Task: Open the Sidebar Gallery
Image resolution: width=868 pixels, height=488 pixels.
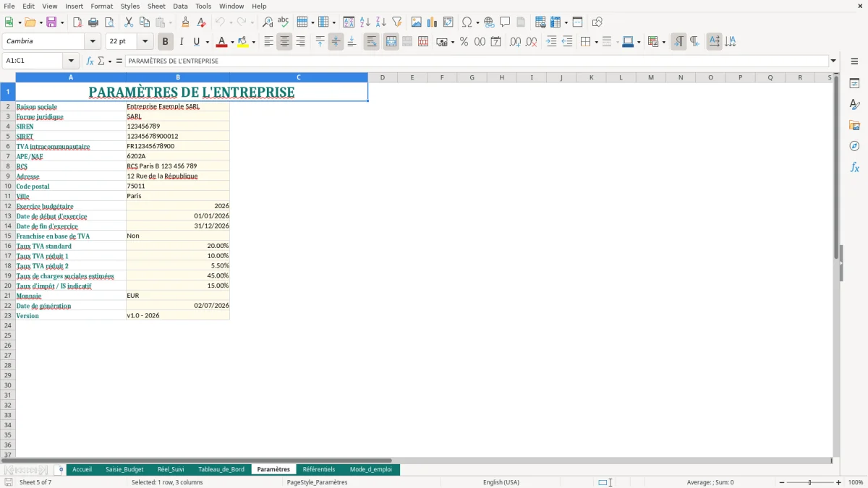Action: (854, 125)
